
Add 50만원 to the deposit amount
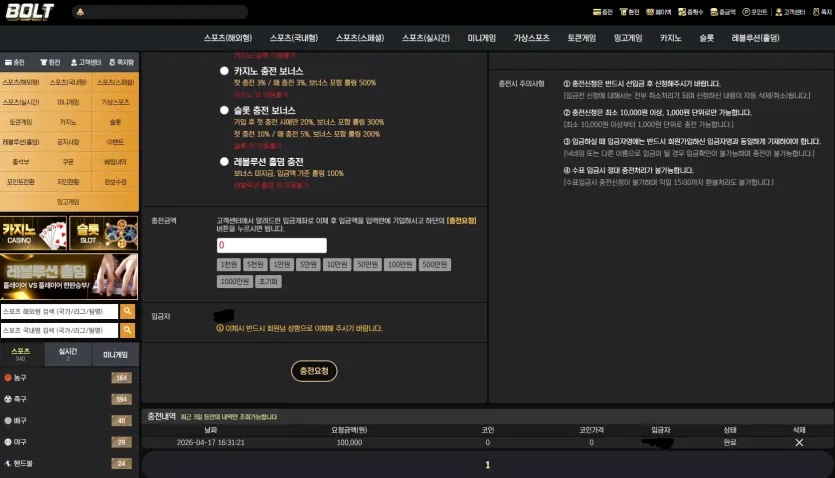(x=367, y=265)
